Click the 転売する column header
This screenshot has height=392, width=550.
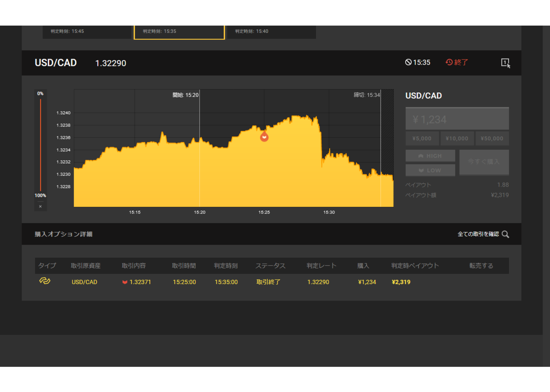[481, 266]
